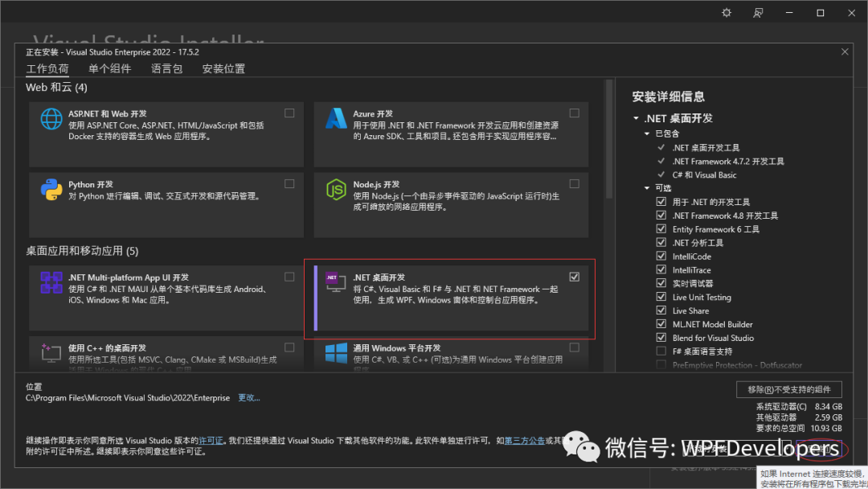
Task: Collapse the .NET 桌面开发 details tree
Action: pyautogui.click(x=636, y=118)
